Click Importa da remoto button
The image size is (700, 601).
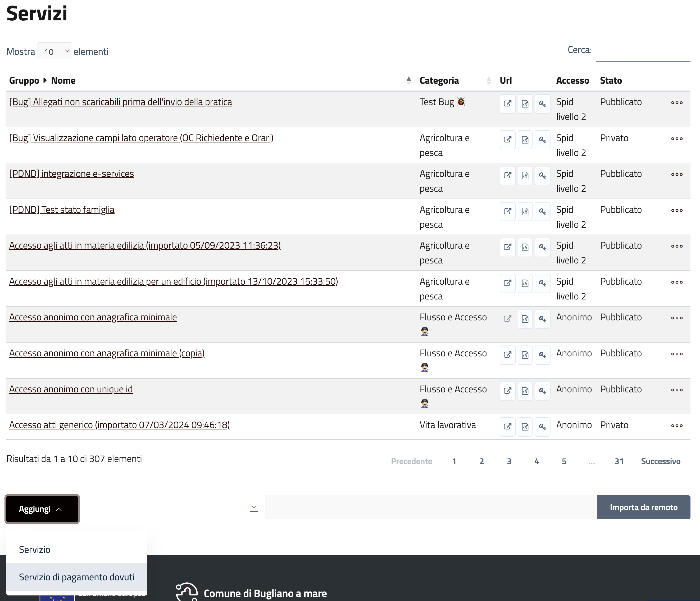tap(643, 507)
